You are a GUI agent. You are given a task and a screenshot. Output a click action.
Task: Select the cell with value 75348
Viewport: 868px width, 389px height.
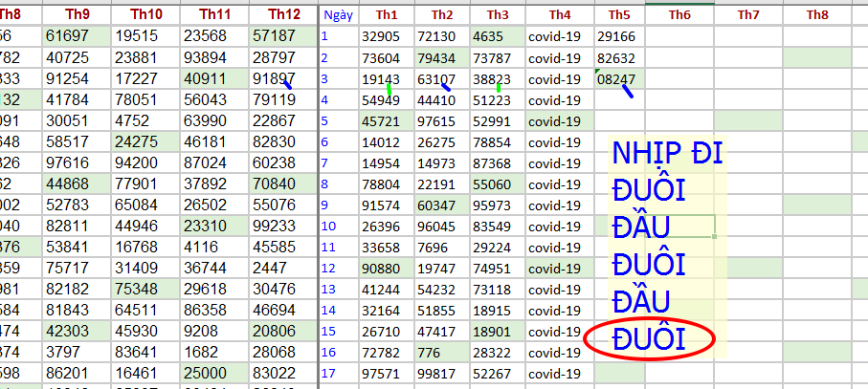[x=145, y=289]
